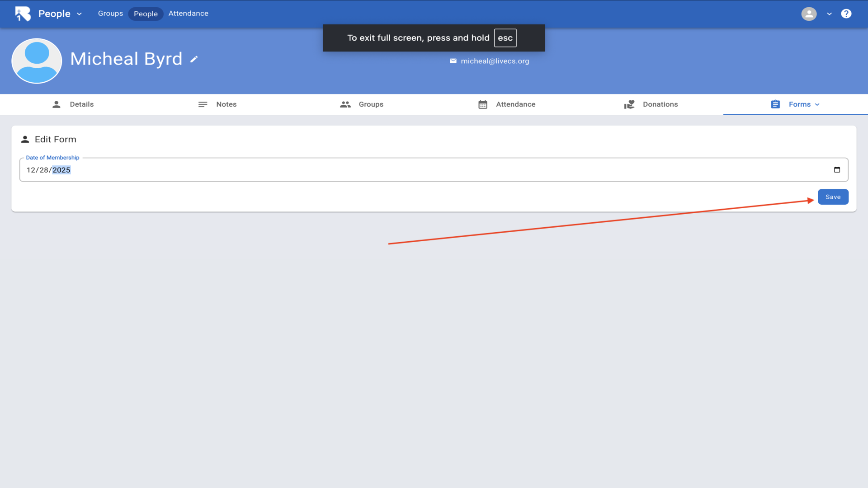
Task: Click Micheal Byrd's profile photo
Action: click(x=37, y=61)
